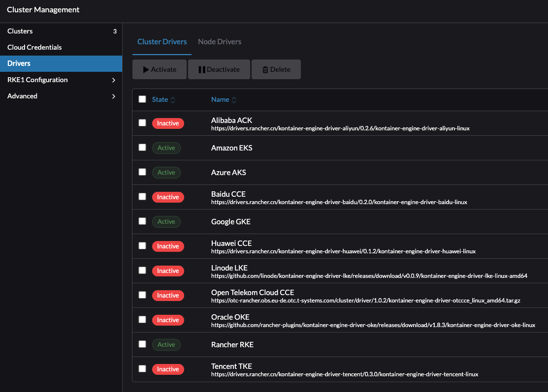Click the otc-rancher driver URL text
This screenshot has width=548, height=392.
point(365,301)
